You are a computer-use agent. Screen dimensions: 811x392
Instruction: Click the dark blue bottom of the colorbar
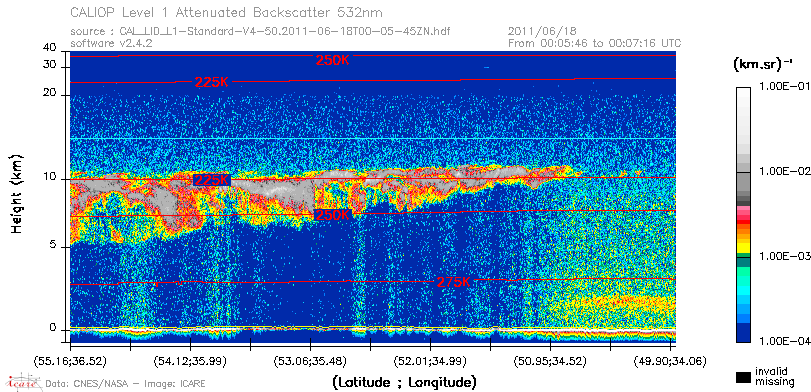click(x=744, y=334)
